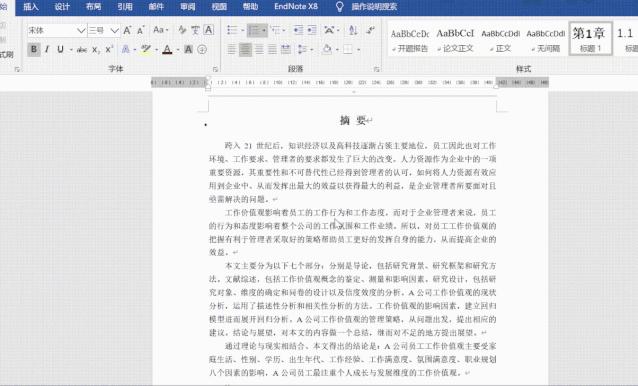638x386 pixels.
Task: Increase paragraph indent
Action: coord(312,30)
